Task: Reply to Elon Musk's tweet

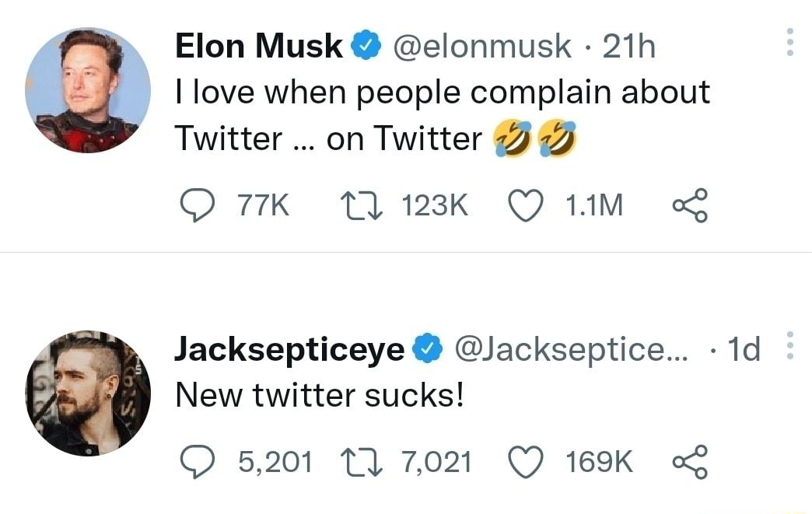Action: click(197, 205)
